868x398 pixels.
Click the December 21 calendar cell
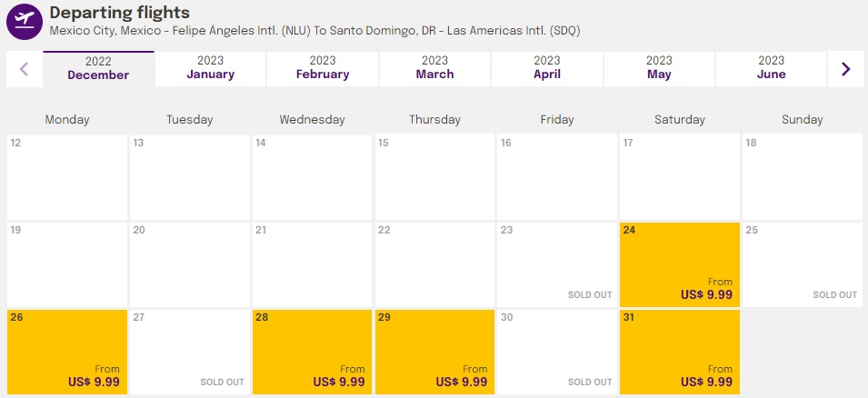click(x=313, y=264)
